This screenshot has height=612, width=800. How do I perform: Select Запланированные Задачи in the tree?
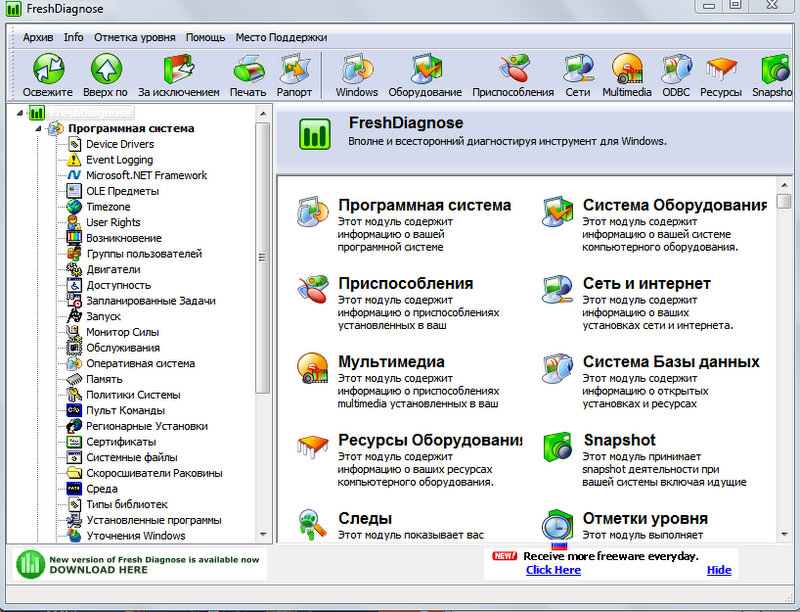[151, 301]
